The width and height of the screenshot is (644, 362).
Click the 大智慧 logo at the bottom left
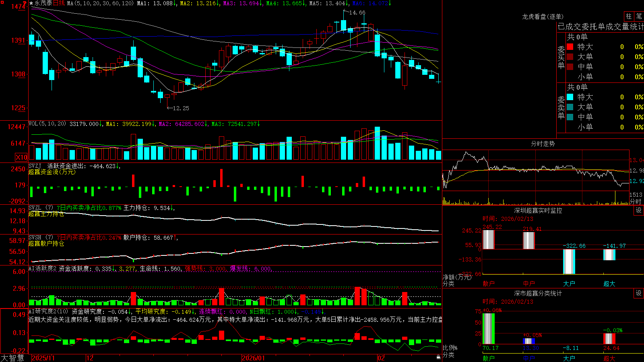point(12,358)
